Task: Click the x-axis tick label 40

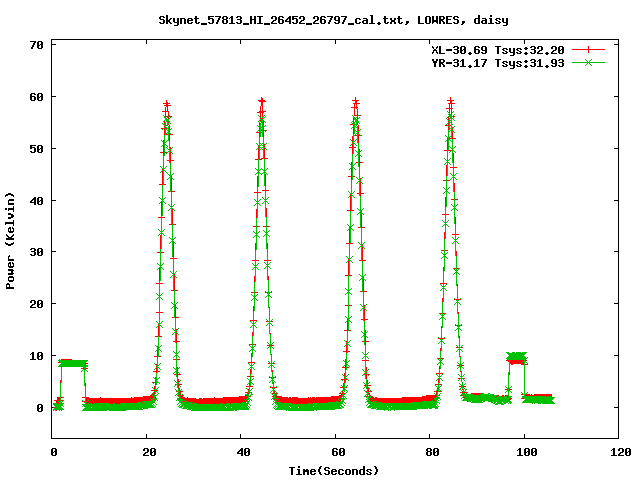Action: click(x=243, y=452)
